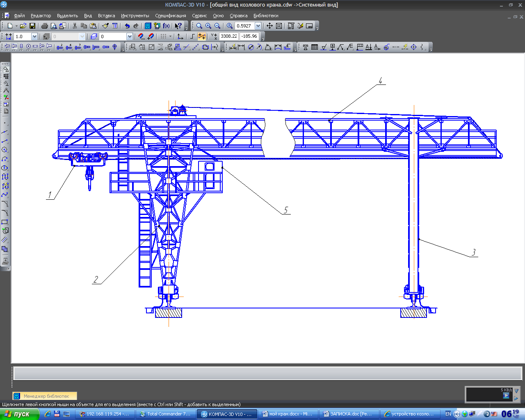Click the пуск Start button

click(x=18, y=414)
